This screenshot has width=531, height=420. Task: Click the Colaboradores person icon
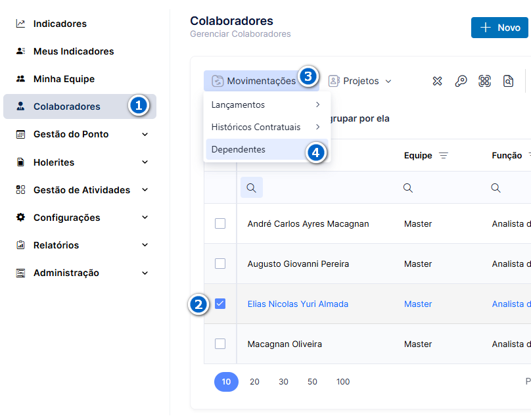(20, 106)
